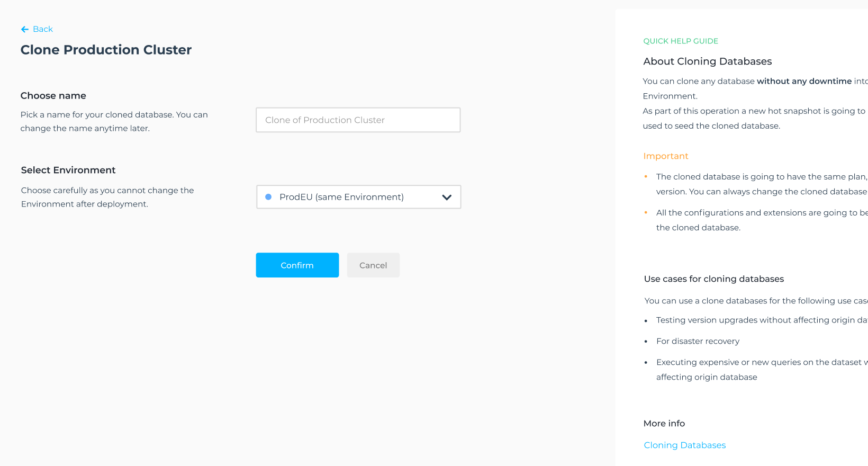Viewport: 868px width, 466px height.
Task: Click the Back link text
Action: (x=43, y=29)
